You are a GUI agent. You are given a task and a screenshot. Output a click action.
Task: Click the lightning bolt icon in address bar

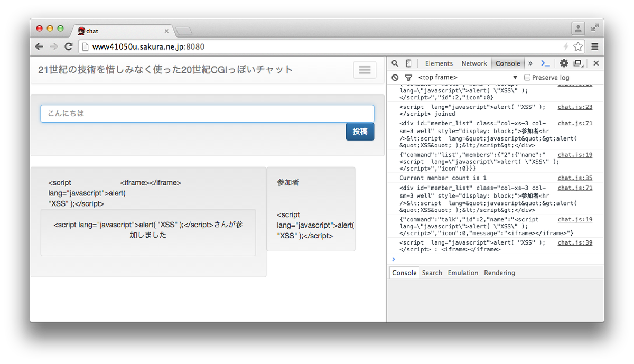pos(566,46)
